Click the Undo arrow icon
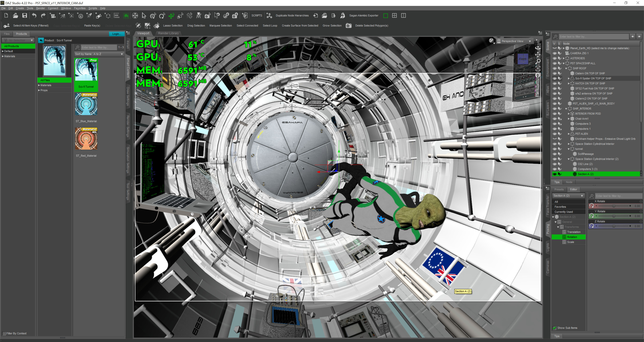Viewport: 644px width, 342px height. tap(34, 15)
